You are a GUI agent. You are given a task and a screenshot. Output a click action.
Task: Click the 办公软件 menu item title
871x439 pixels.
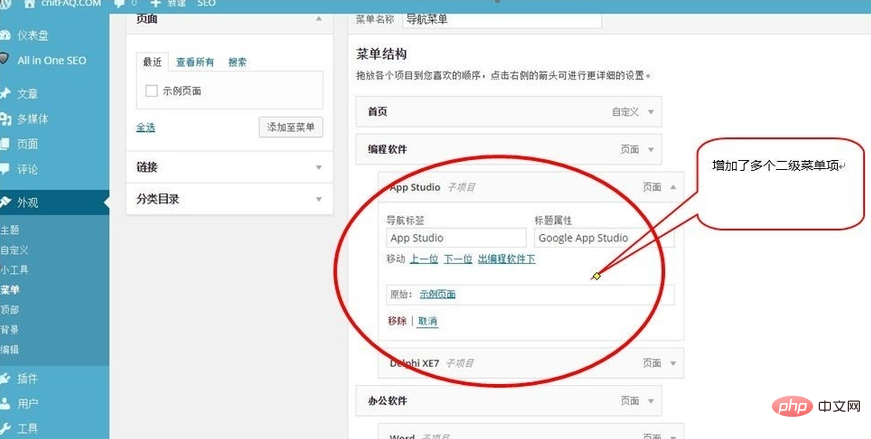387,401
